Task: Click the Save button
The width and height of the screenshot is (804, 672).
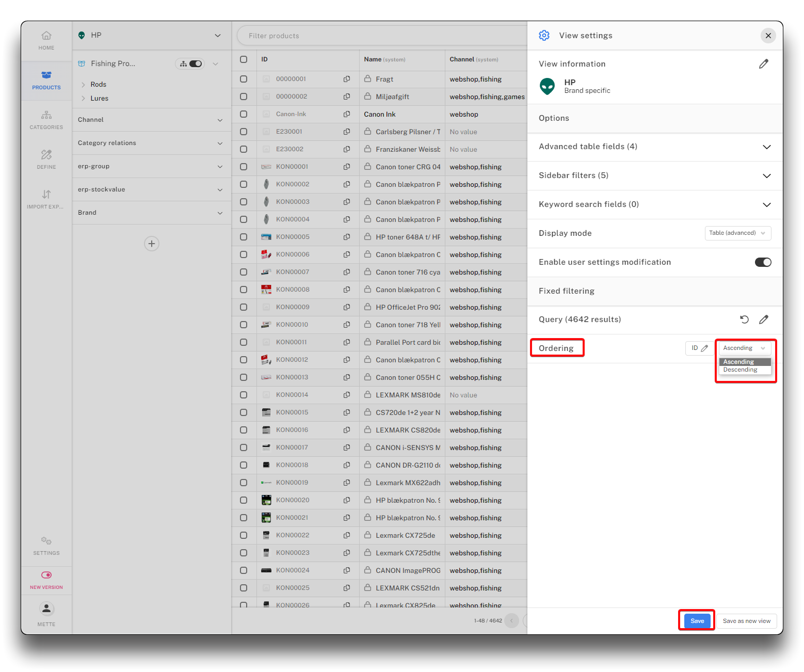Action: pos(697,621)
